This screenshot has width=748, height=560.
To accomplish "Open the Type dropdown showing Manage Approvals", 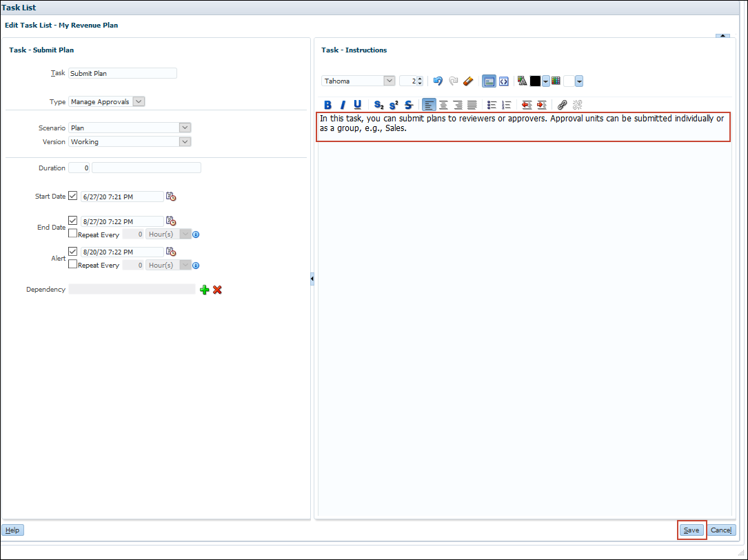I will (x=139, y=101).
